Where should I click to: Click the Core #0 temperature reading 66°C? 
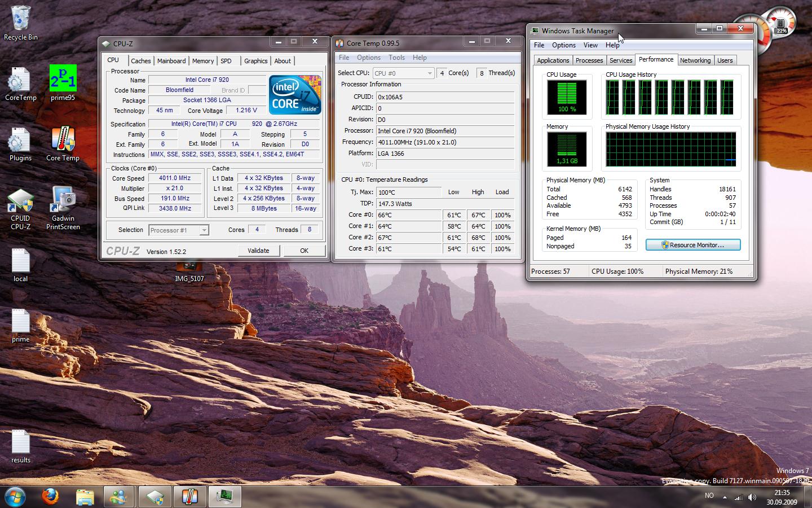(408, 215)
